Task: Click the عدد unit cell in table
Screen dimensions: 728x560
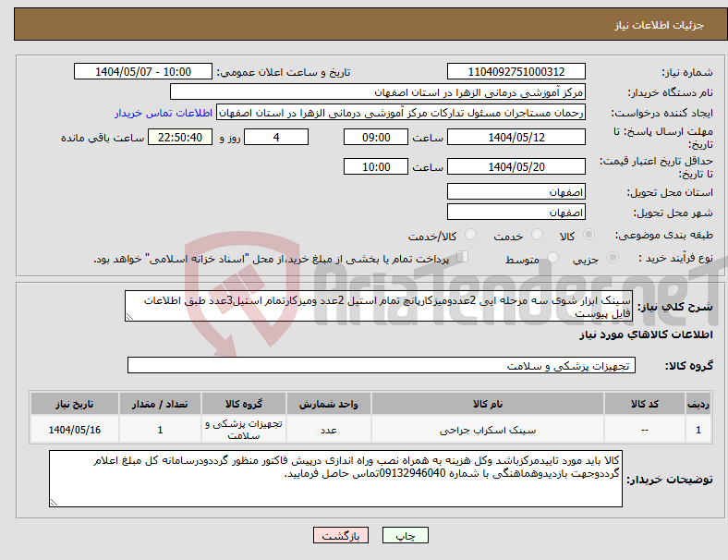Action: tap(329, 430)
